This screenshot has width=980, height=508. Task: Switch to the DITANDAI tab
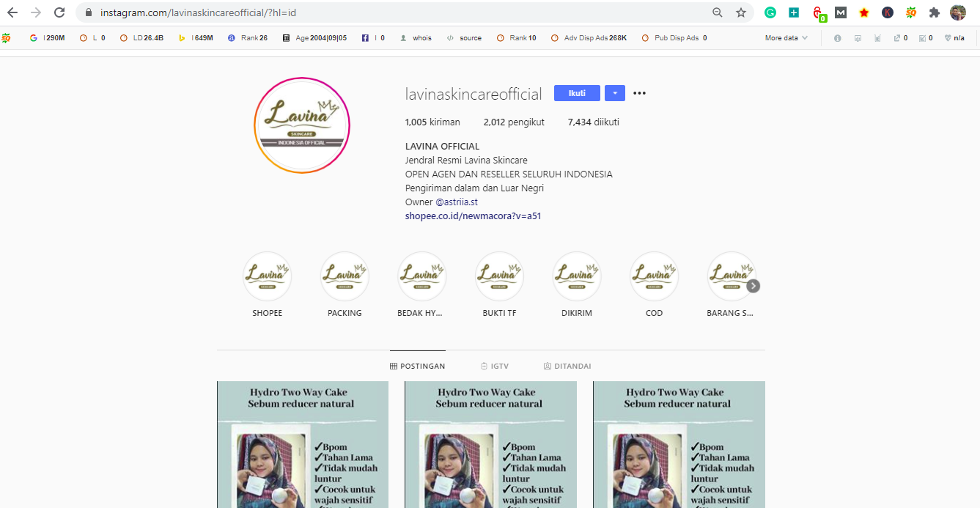pyautogui.click(x=567, y=366)
